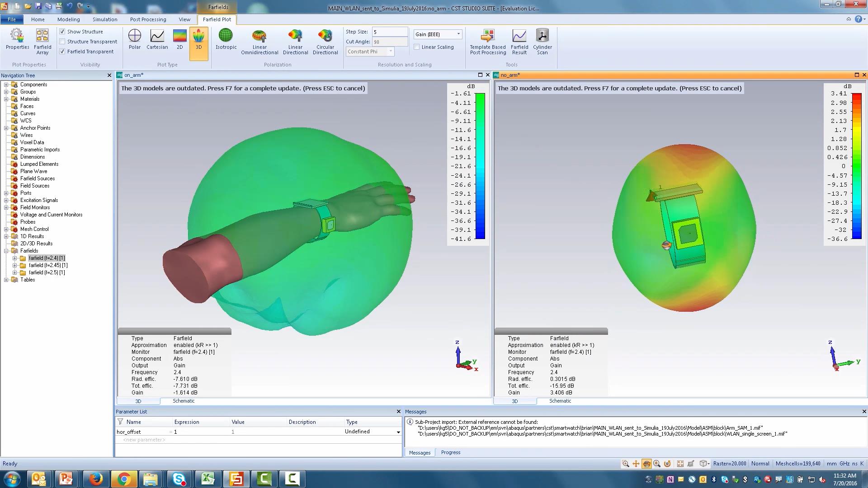Screen dimensions: 868x488
Task: Switch to the Progress tab in Messages
Action: pyautogui.click(x=450, y=452)
